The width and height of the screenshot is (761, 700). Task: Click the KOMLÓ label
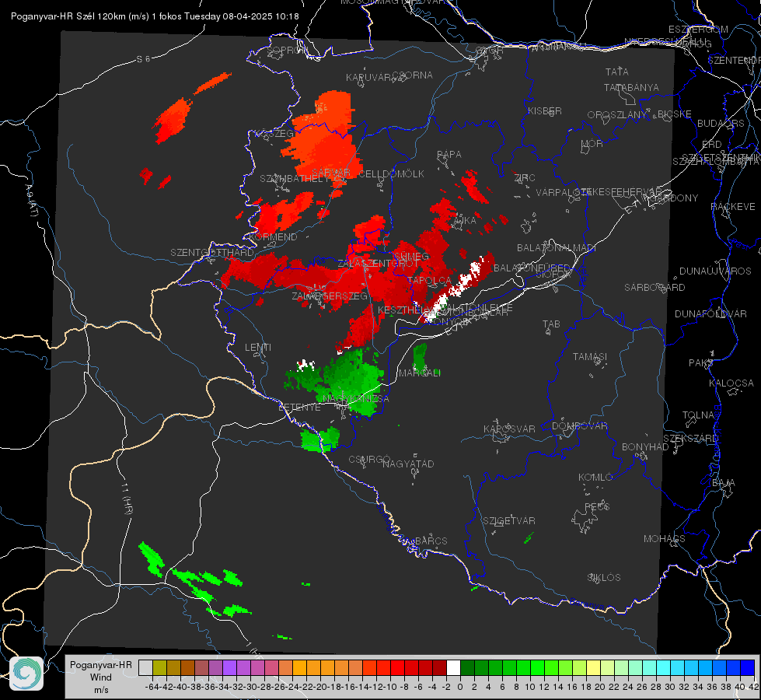(595, 478)
